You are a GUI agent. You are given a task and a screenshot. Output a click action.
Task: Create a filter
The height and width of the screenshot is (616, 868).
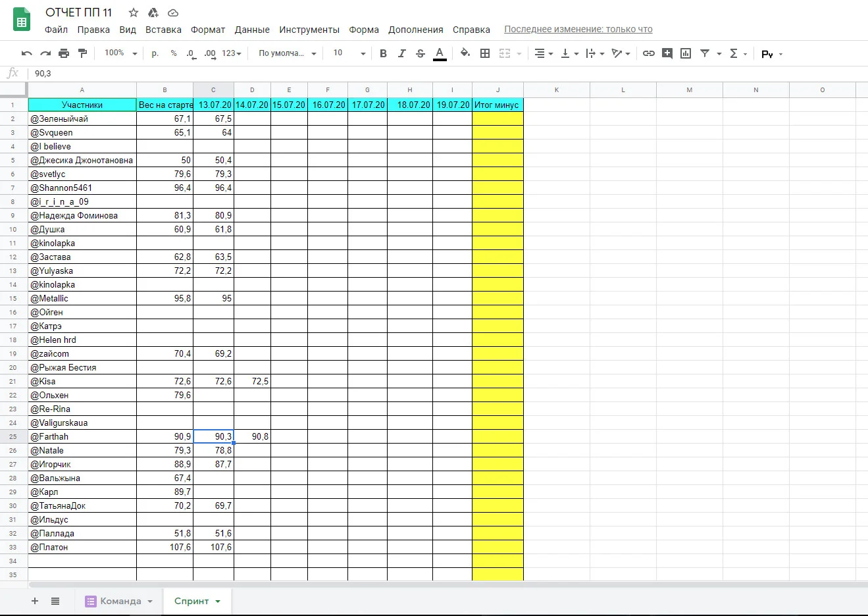(705, 53)
